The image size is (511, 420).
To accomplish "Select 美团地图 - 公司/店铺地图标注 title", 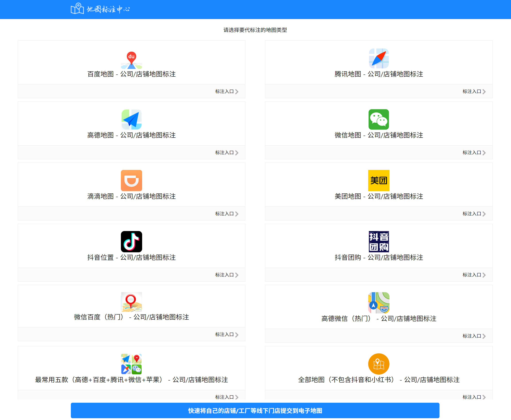I will [379, 196].
